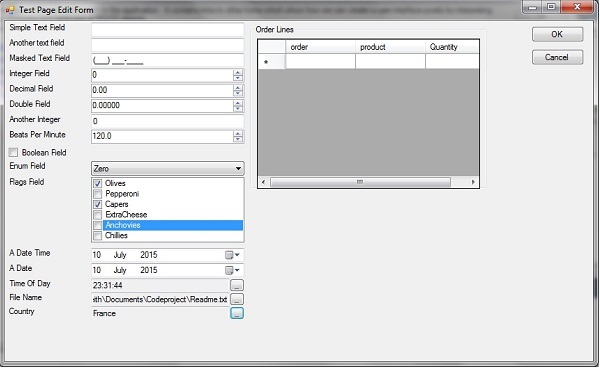Focus the Simple Text Field input

[x=168, y=30]
